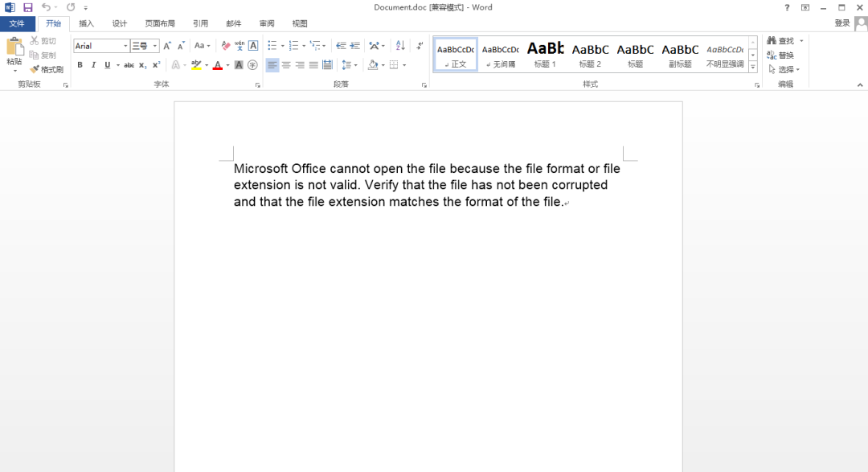Increase the paragraph indent

click(355, 46)
